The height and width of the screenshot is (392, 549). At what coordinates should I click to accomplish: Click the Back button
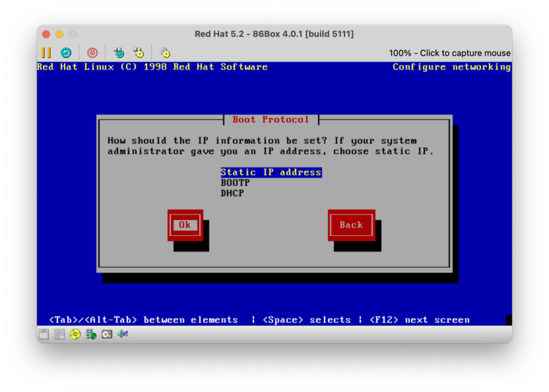[x=352, y=225]
